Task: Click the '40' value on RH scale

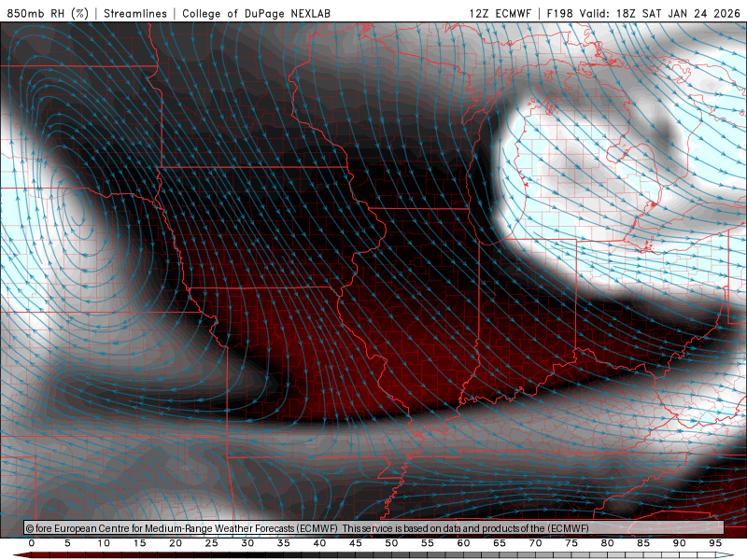Action: pos(319,543)
